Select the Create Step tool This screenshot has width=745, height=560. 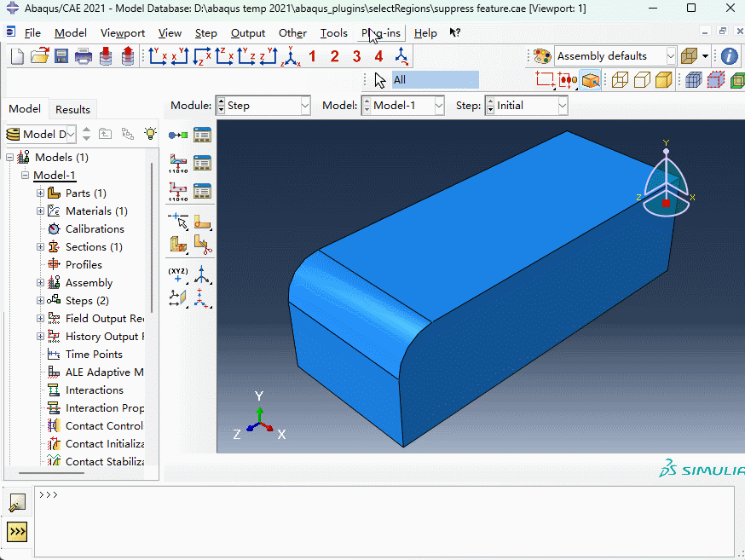(179, 134)
